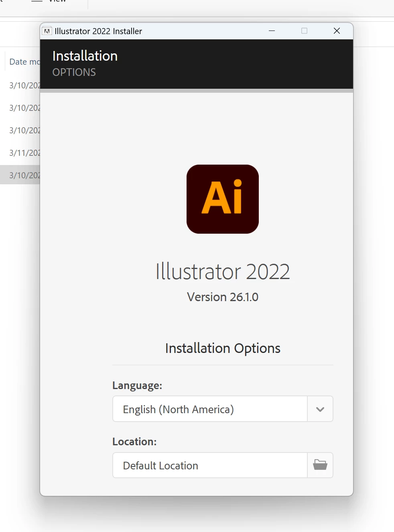Click the Illustrator Ai logo
This screenshot has width=394, height=532.
click(223, 199)
